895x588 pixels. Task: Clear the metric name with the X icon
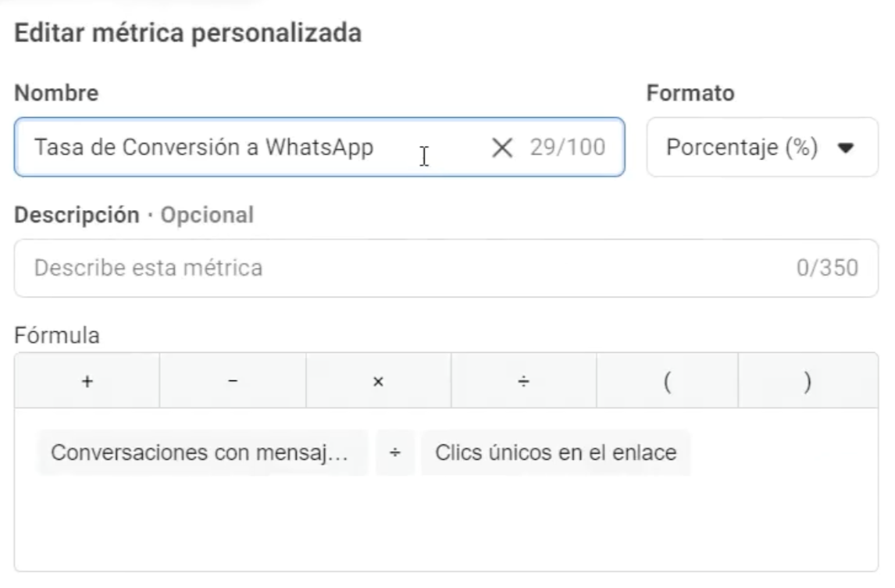(501, 147)
